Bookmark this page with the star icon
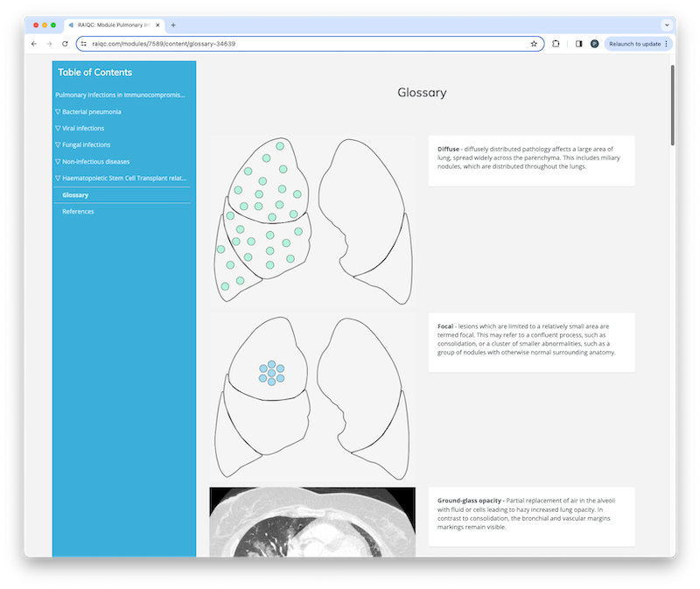This screenshot has width=700, height=589. click(534, 44)
